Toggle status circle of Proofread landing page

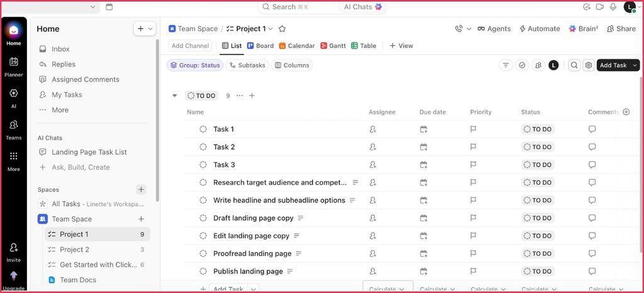[x=203, y=253]
